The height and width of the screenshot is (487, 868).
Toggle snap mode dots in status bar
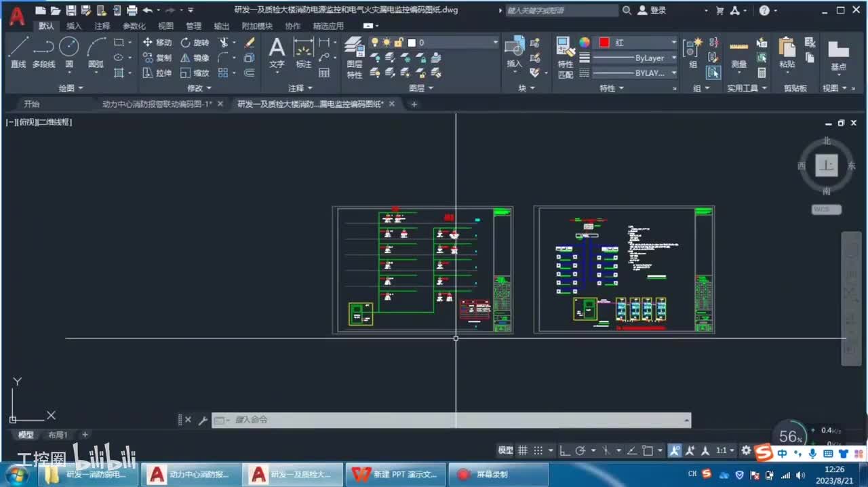(x=538, y=450)
